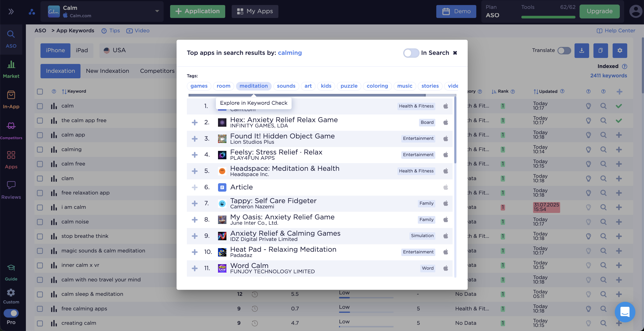Switch to New Indexation tab
The height and width of the screenshot is (331, 644).
coord(108,71)
